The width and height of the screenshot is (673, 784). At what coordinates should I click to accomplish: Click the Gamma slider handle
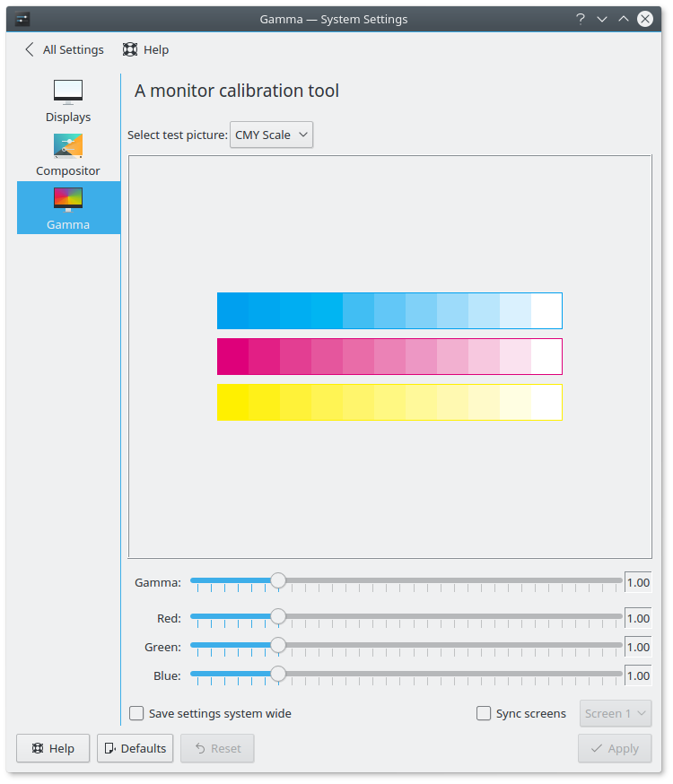[x=278, y=581]
